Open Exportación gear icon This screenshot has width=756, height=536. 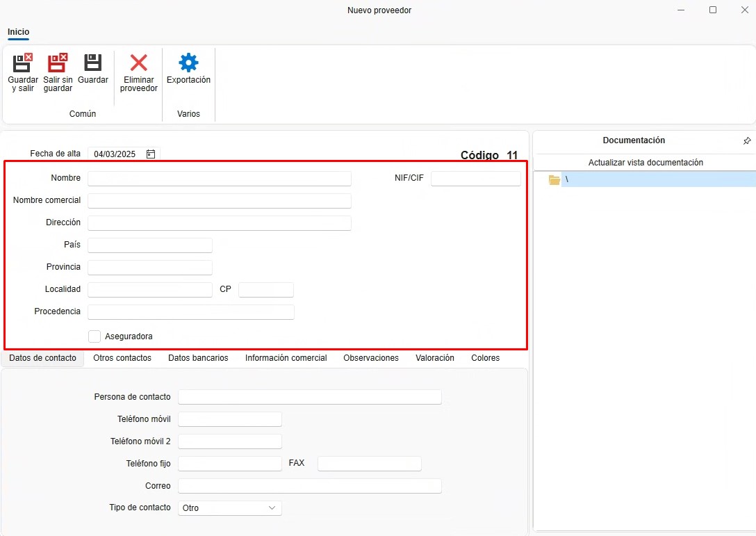point(188,63)
